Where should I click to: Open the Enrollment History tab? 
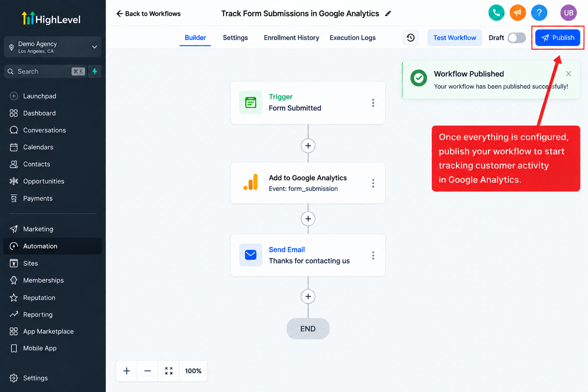click(291, 38)
